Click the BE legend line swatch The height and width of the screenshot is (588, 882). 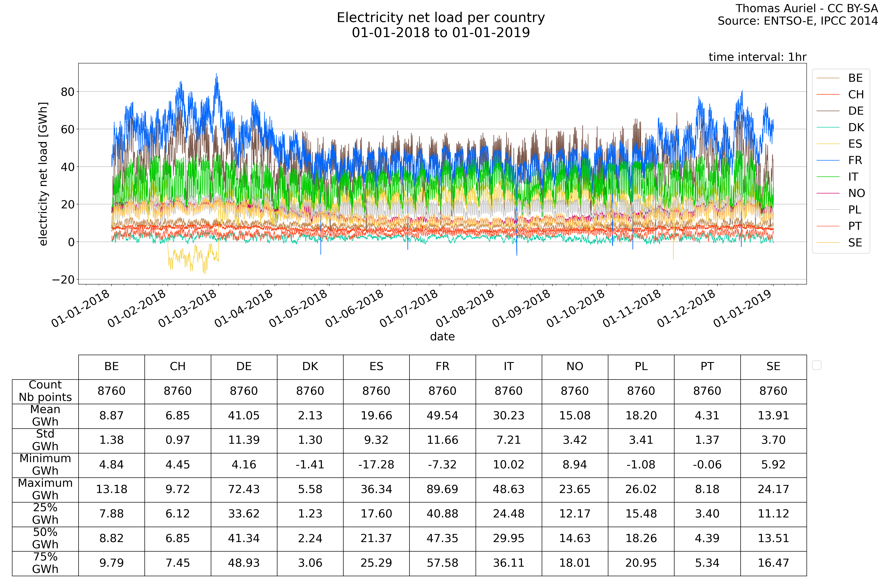[828, 78]
